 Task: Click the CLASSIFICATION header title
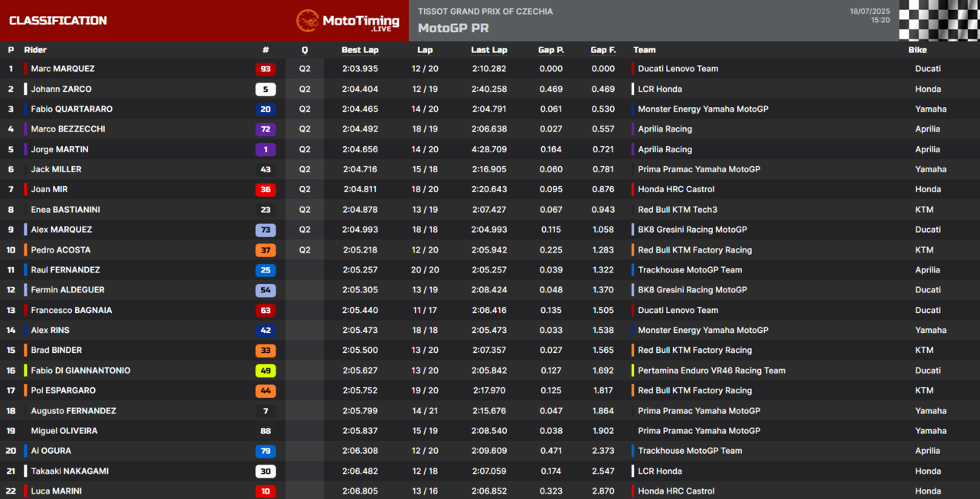coord(58,21)
